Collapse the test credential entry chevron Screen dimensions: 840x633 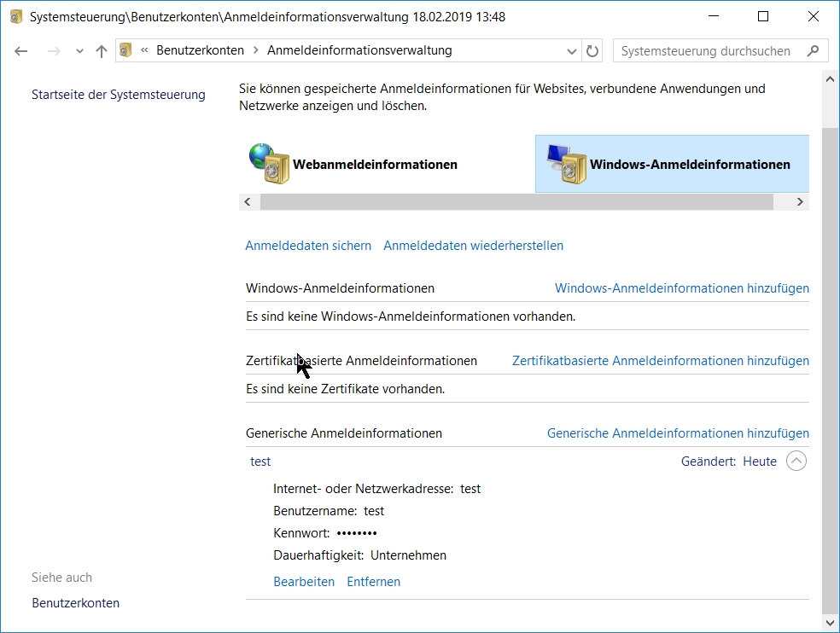click(x=796, y=462)
